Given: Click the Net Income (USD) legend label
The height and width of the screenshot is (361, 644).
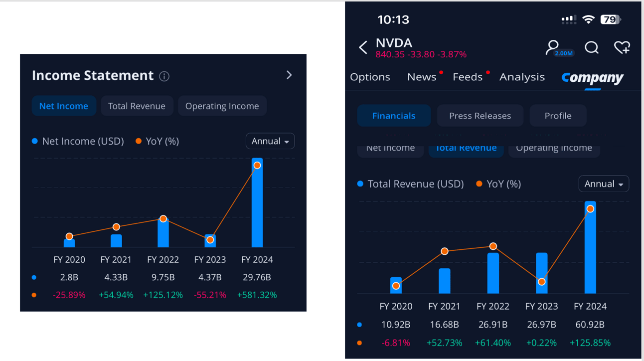Looking at the screenshot, I should 83,141.
